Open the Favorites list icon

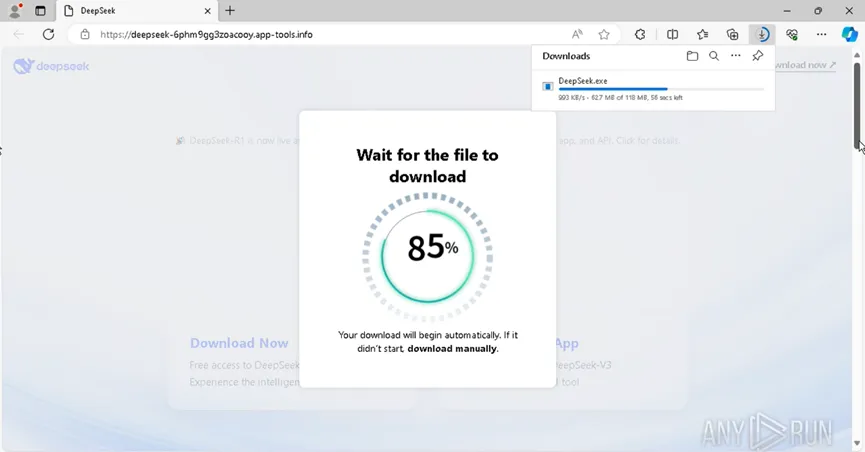click(703, 34)
